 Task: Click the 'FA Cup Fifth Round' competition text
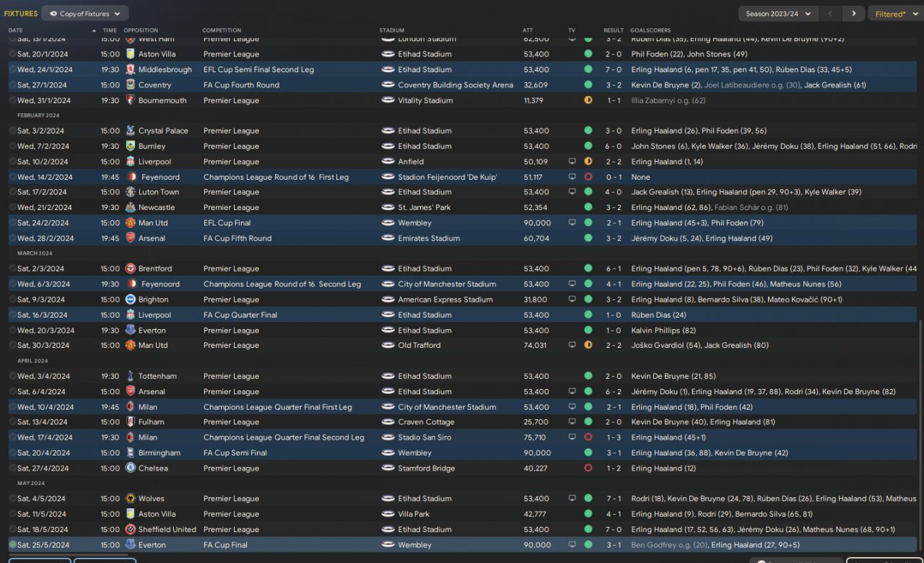tap(237, 238)
